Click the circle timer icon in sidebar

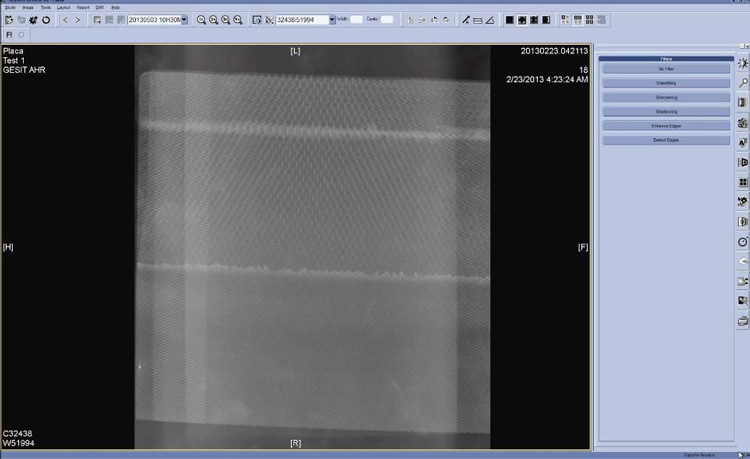[743, 241]
